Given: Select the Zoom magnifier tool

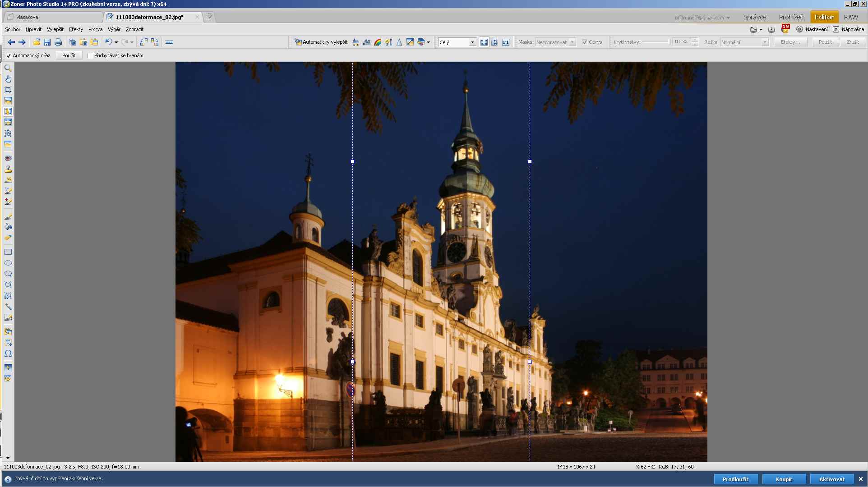Looking at the screenshot, I should pos(8,68).
